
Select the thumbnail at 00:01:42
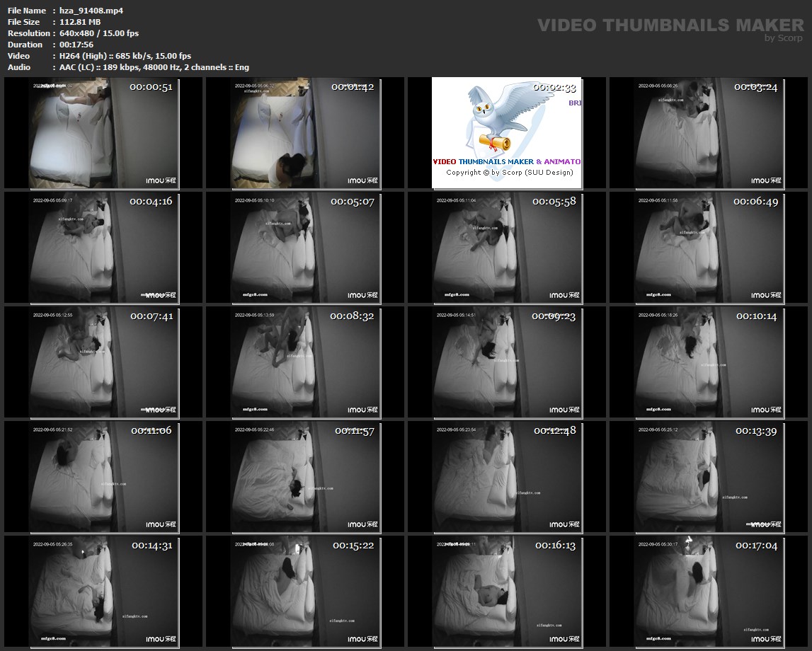[x=306, y=133]
